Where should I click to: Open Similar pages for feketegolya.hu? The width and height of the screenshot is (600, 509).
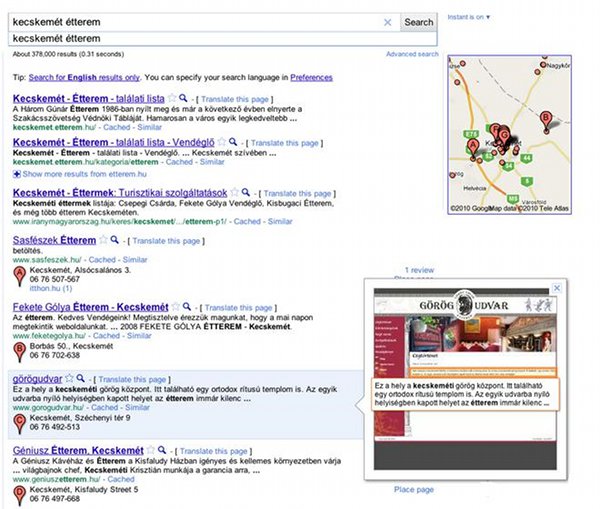pos(139,336)
